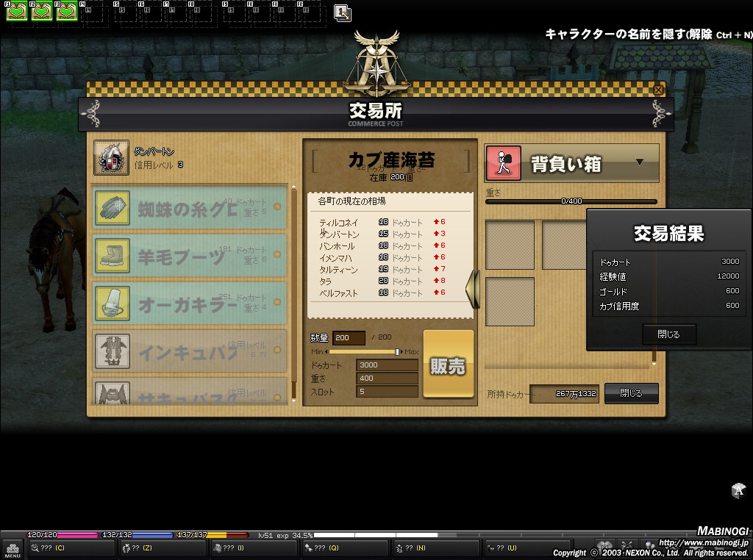753x560 pixels.
Task: Click the weight bar showing 0/400
Action: tap(571, 201)
